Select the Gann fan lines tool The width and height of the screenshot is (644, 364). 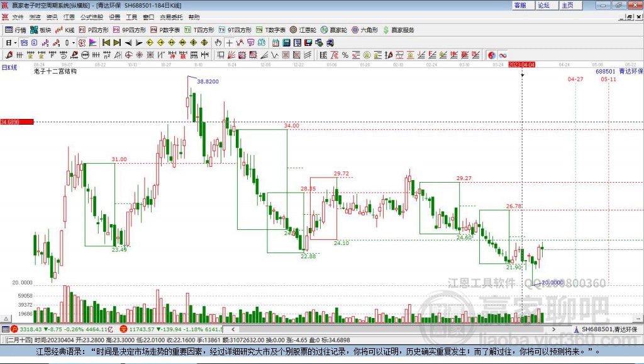tap(231, 55)
